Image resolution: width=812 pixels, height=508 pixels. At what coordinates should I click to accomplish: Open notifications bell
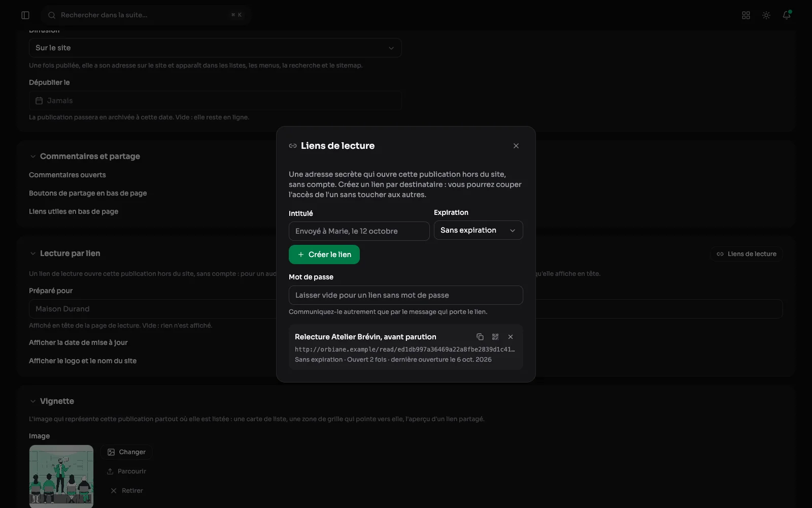(787, 15)
